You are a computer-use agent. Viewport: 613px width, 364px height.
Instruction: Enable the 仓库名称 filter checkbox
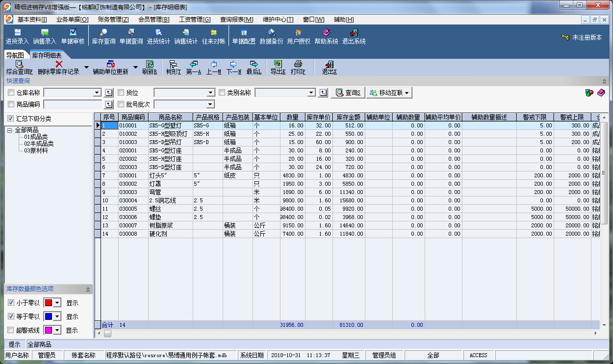point(11,93)
